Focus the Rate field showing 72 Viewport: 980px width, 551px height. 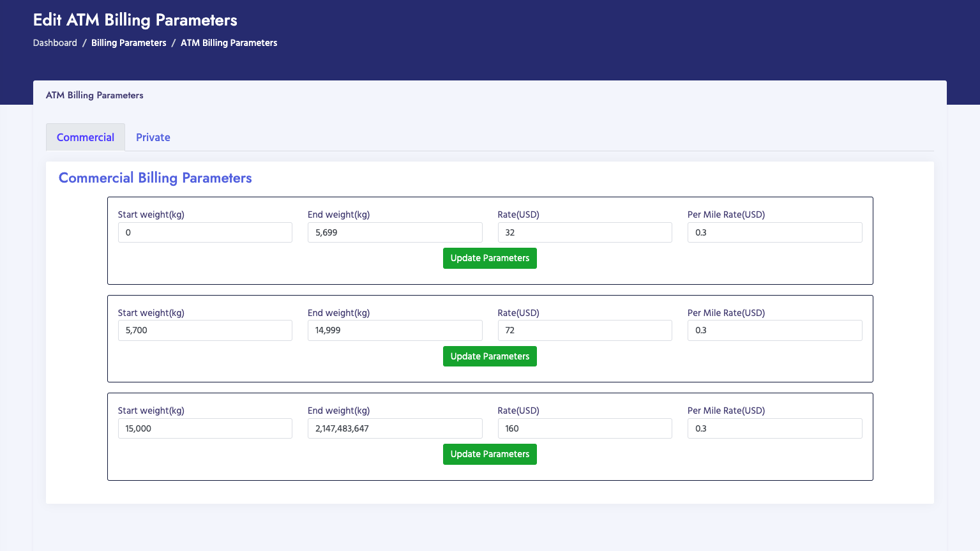point(584,330)
